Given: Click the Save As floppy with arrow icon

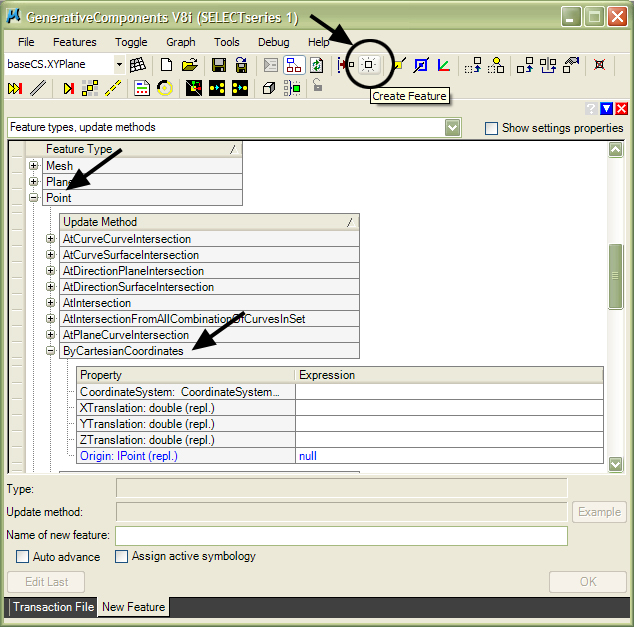Looking at the screenshot, I should pos(241,65).
